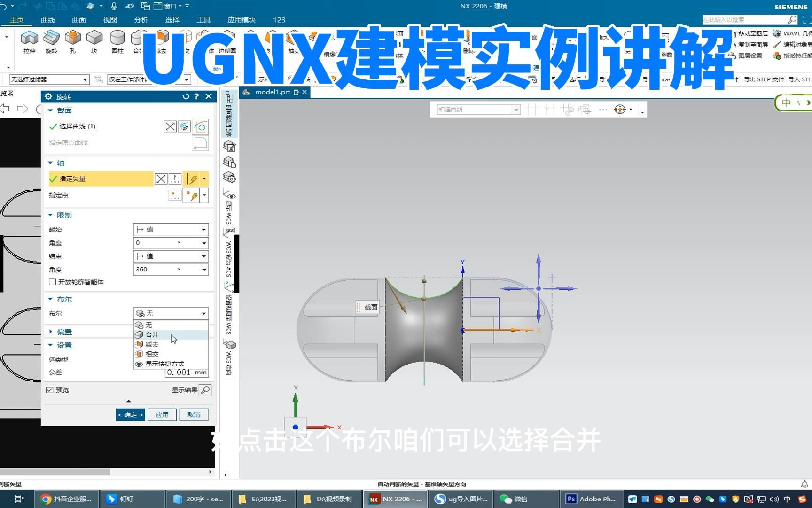
Task: Switch to the 应用模块 ribbon tab
Action: point(241,20)
